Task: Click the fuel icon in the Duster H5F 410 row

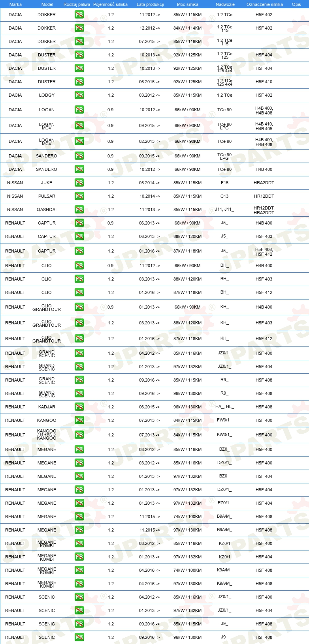Action: tap(79, 82)
